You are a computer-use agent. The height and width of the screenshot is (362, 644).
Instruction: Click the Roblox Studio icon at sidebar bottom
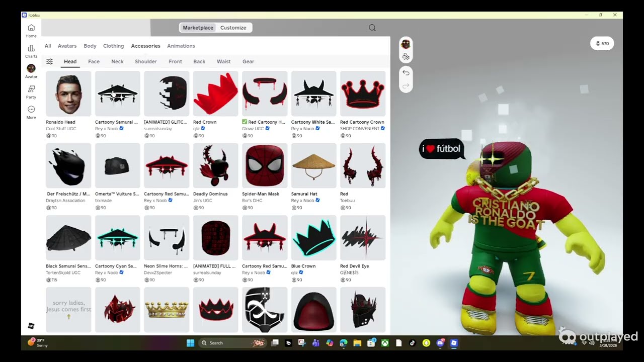point(31,326)
